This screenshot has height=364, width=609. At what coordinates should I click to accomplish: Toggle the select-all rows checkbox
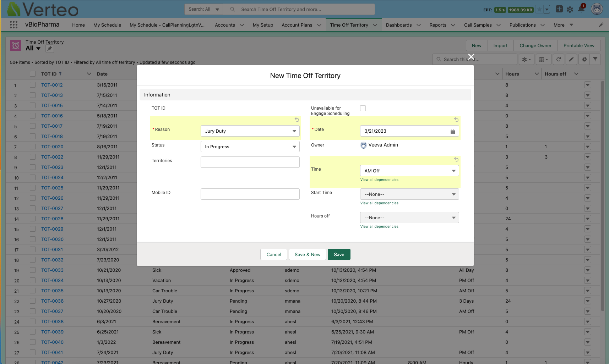[33, 74]
